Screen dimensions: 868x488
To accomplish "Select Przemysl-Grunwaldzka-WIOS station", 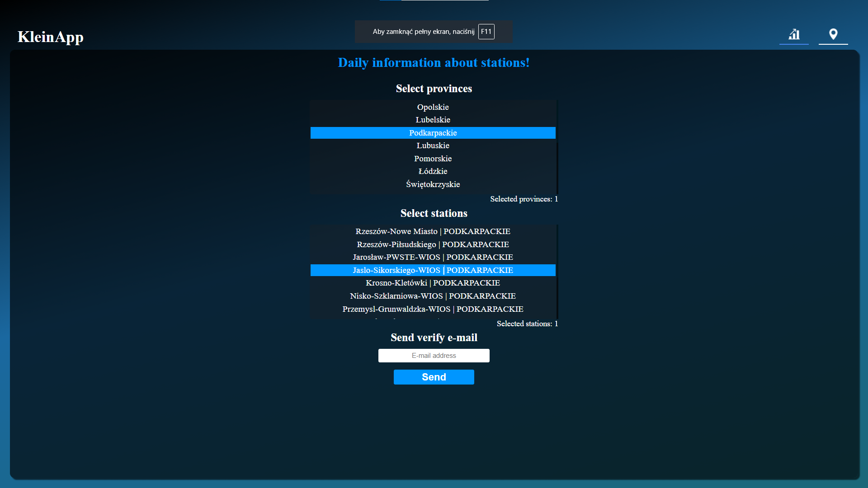I will click(x=433, y=309).
